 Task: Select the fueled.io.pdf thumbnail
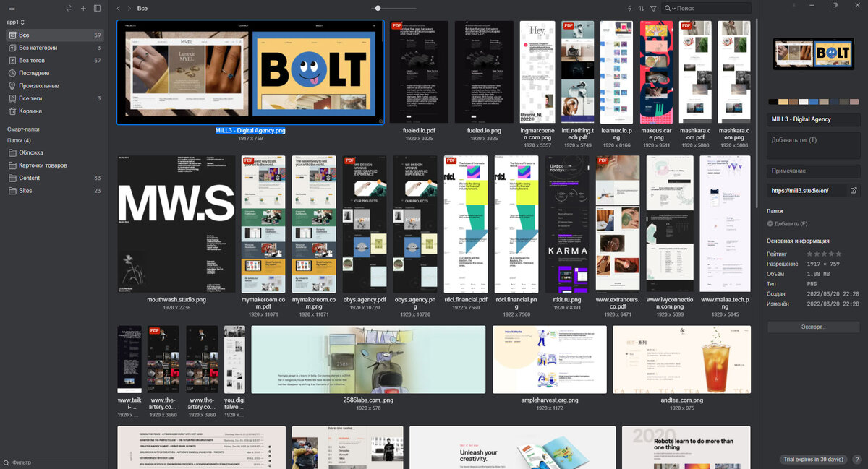click(x=419, y=72)
